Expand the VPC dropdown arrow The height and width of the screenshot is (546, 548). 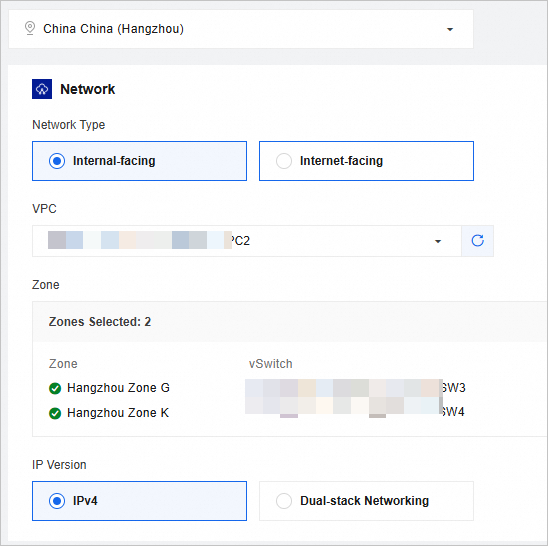[x=438, y=241]
